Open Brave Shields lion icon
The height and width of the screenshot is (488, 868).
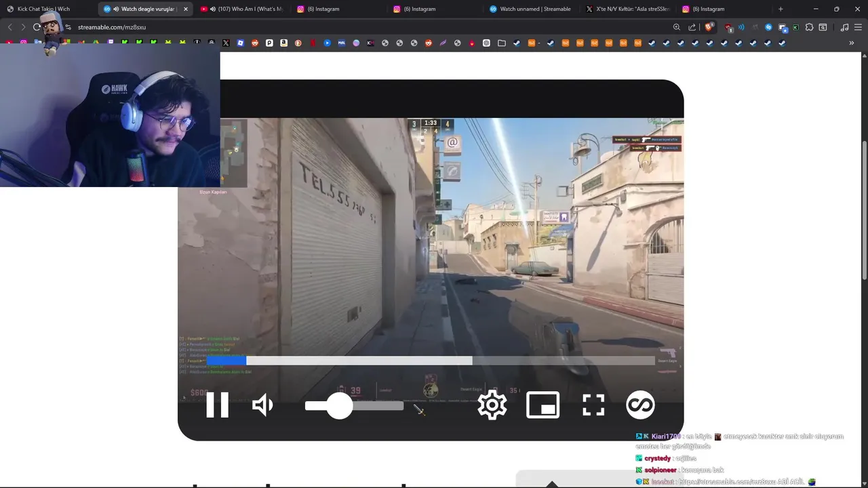(709, 27)
